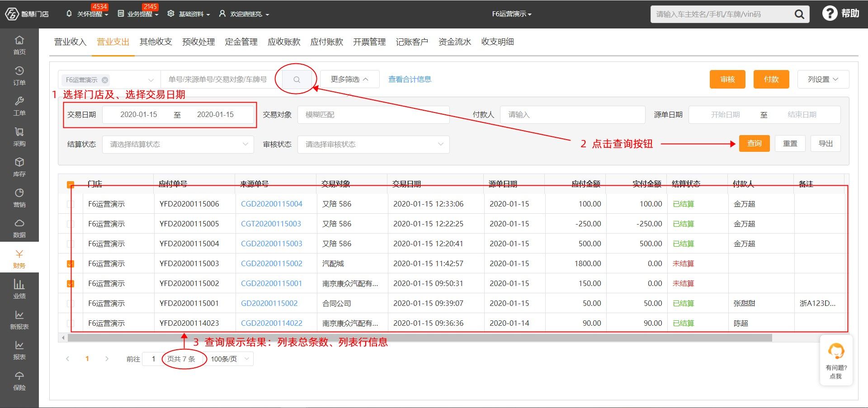Viewport: 868px width, 408px height.
Task: Open the 欢迎唐继亮 user dropdown
Action: point(244,14)
